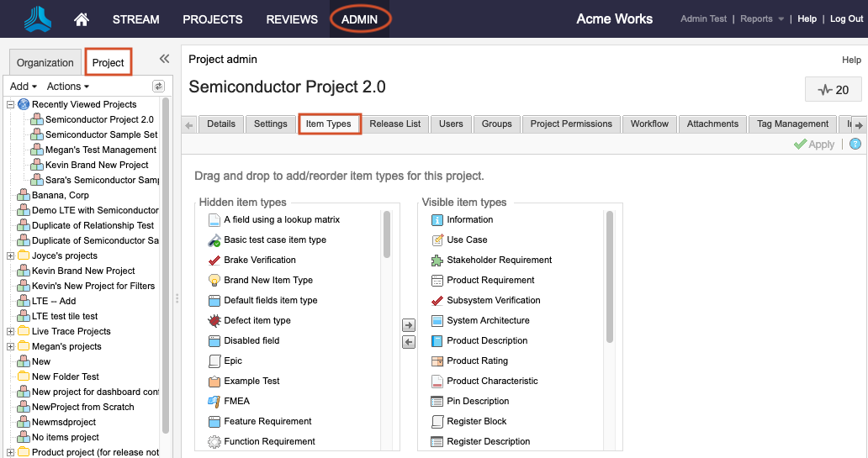868x458 pixels.
Task: Open the Reports dropdown in header
Action: tap(761, 19)
